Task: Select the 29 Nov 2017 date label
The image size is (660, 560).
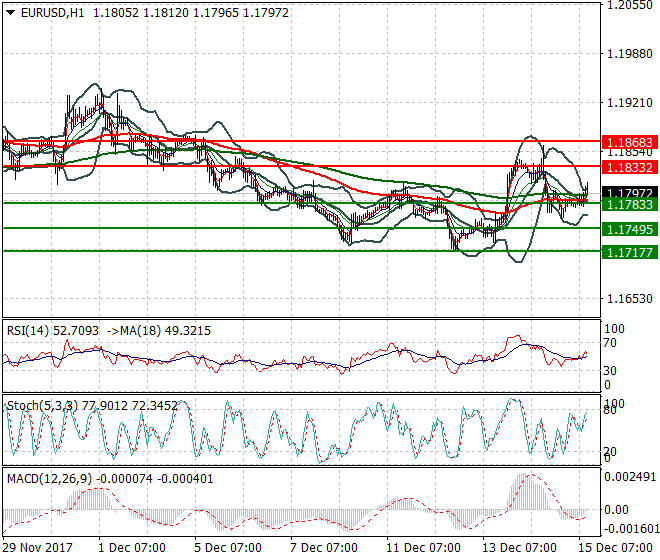Action: pyautogui.click(x=37, y=548)
